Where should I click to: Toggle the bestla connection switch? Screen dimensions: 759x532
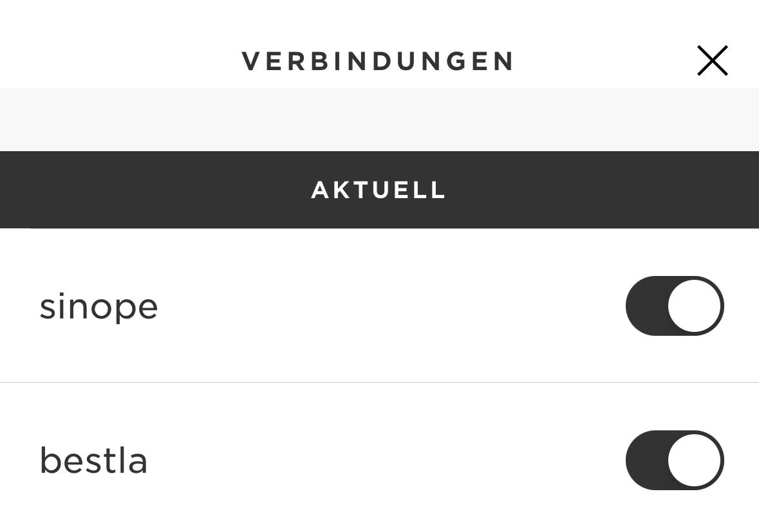pos(675,460)
